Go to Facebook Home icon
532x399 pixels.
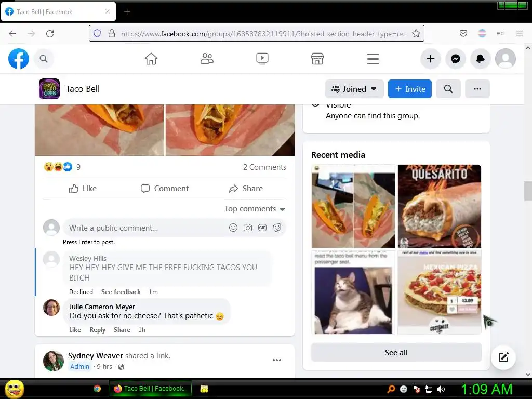point(151,59)
